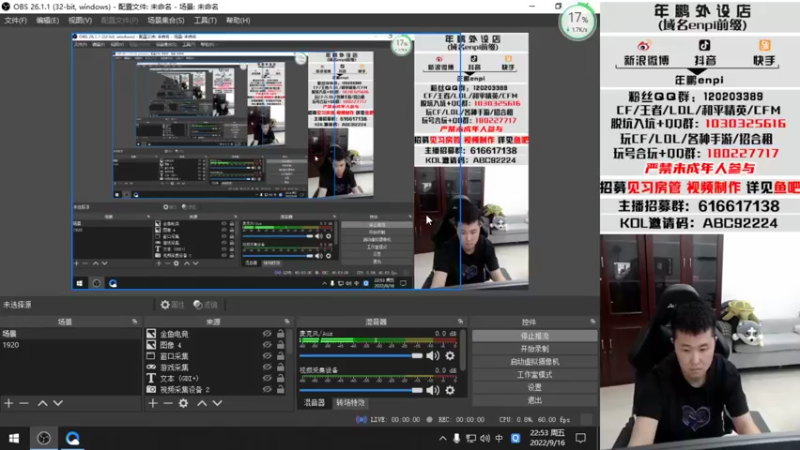
Task: Enable 工作室模式 studio mode
Action: tap(534, 374)
